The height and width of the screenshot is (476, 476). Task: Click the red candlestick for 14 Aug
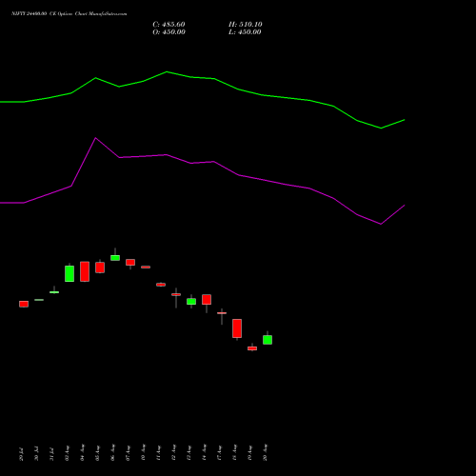click(x=207, y=300)
